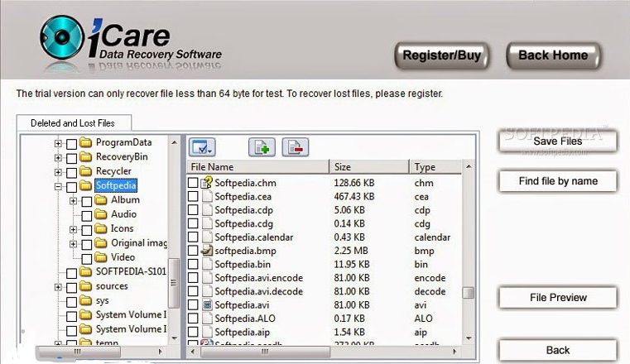Click Find file by name button

pos(558,181)
